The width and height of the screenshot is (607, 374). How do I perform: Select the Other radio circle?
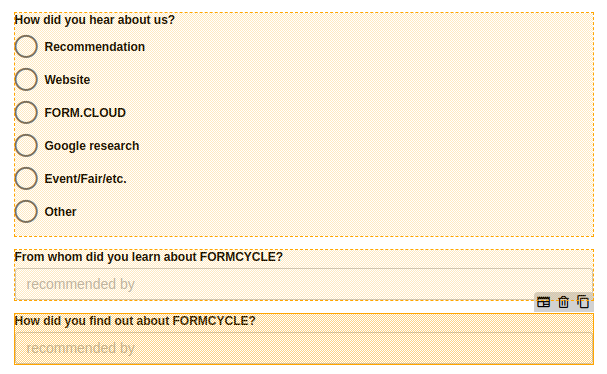coord(26,211)
